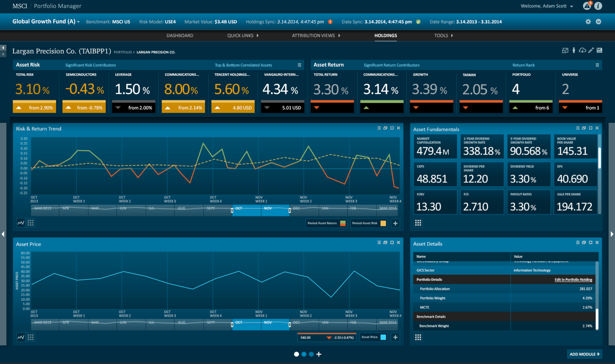
Task: Maximize the Asset Details module
Action: pyautogui.click(x=591, y=242)
